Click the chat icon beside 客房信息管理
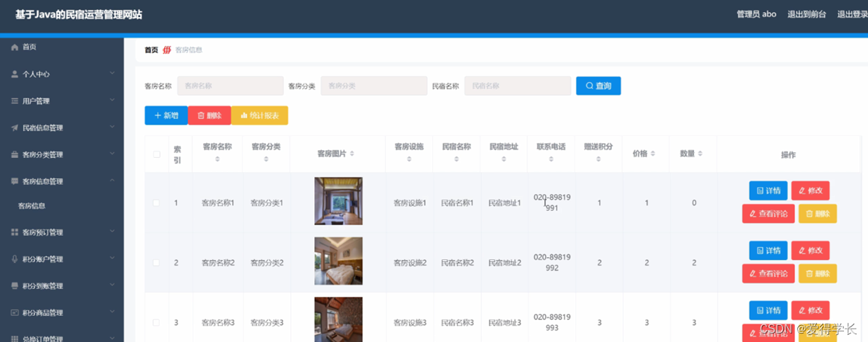The height and width of the screenshot is (342, 868). coord(15,182)
